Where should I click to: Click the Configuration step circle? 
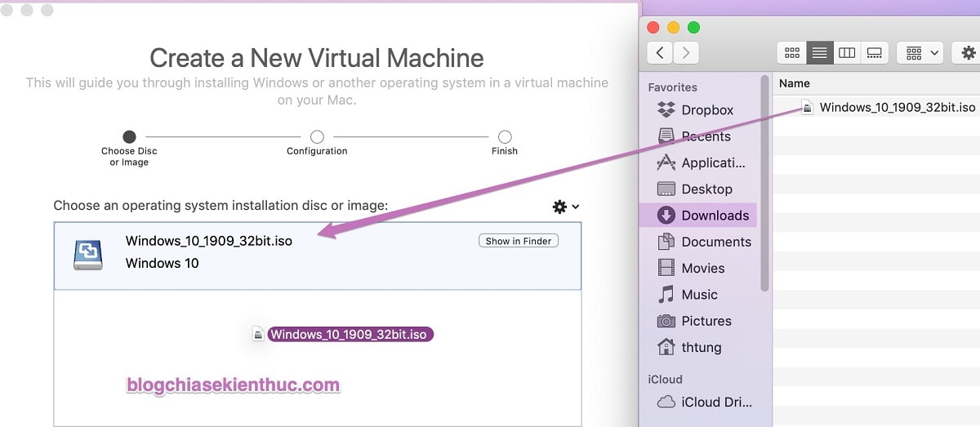point(317,136)
